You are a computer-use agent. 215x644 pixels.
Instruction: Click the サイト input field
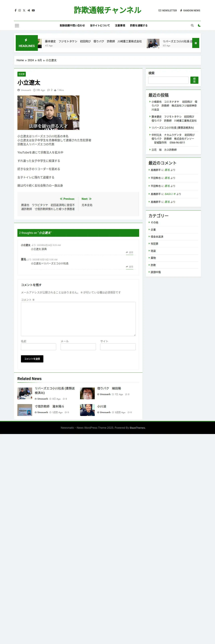coord(118,347)
